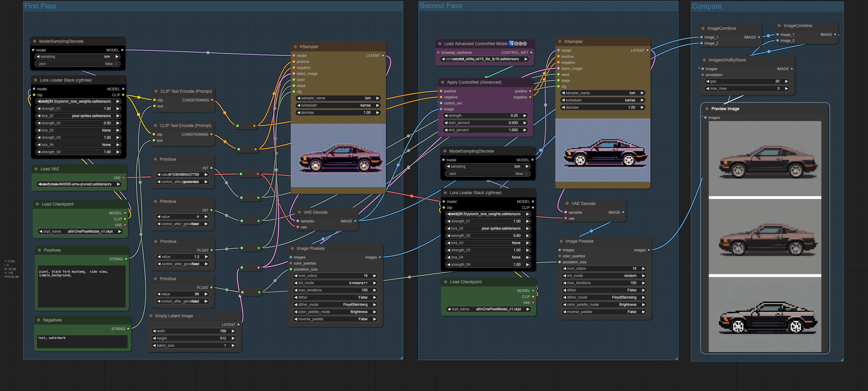Collapse the Load Checkpoint node in Second Pass
868x391 pixels.
tap(446, 282)
